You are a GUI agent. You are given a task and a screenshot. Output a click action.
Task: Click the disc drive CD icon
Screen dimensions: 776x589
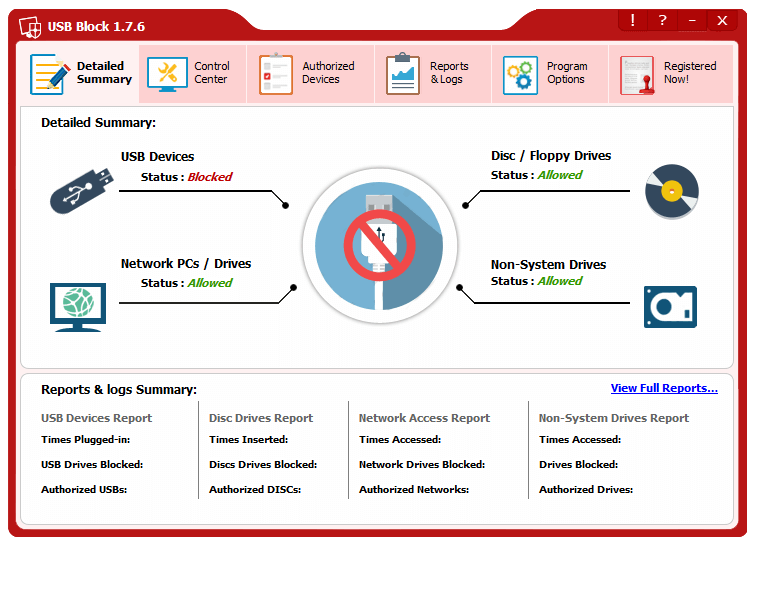(x=672, y=191)
